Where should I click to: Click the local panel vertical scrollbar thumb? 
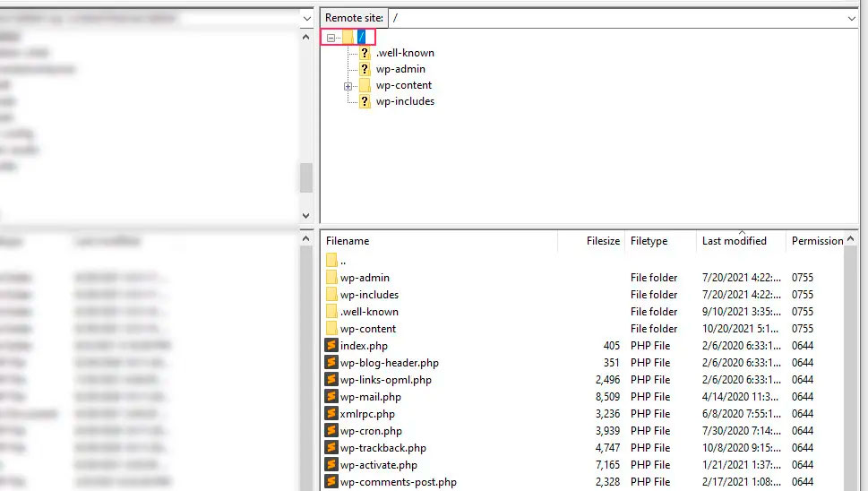click(306, 177)
